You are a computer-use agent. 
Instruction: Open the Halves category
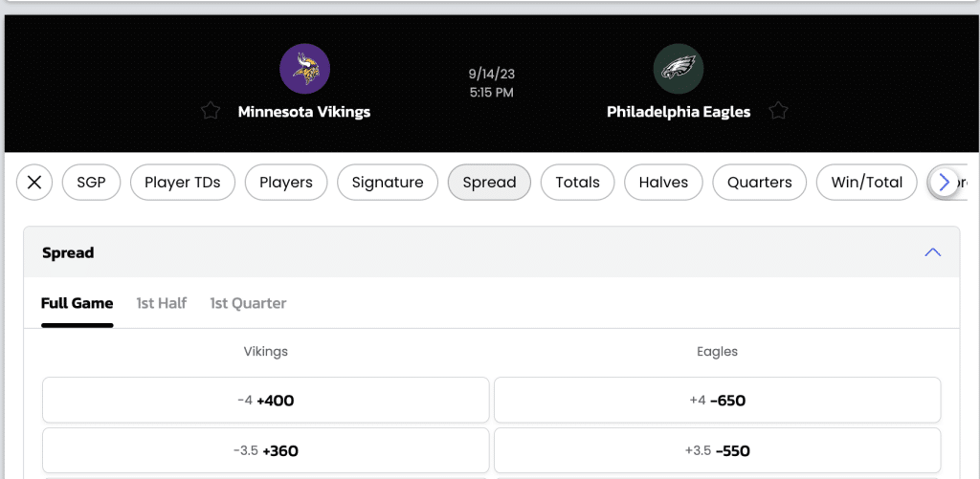pos(663,183)
